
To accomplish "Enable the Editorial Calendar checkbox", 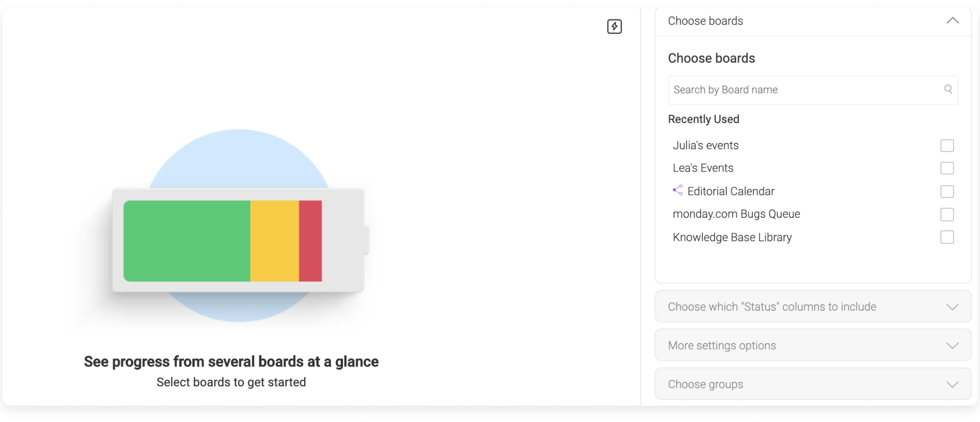I will [947, 191].
